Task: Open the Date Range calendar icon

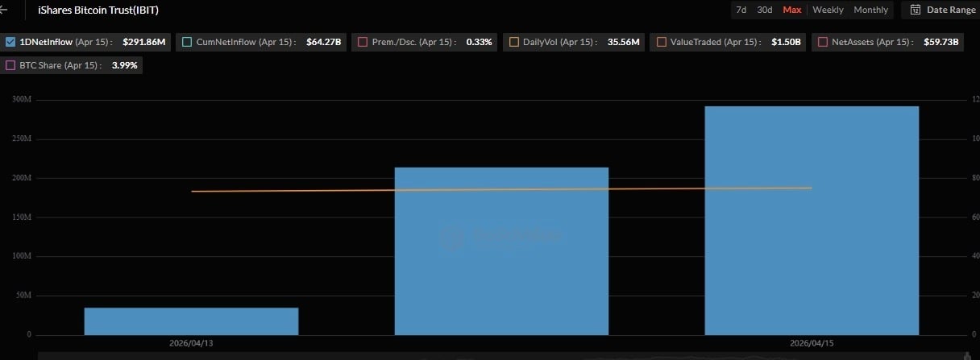Action: pos(916,10)
